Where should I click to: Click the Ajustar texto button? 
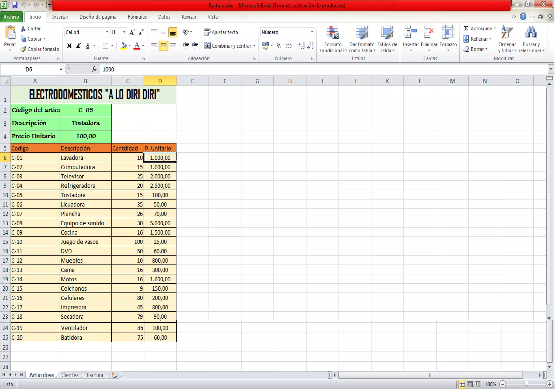point(221,32)
